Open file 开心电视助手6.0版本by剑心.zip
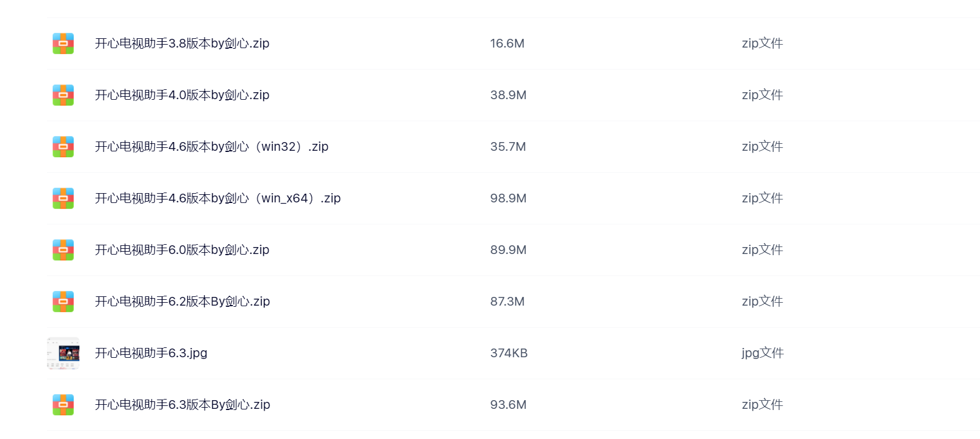Screen dimensions: 980x439 [x=182, y=250]
